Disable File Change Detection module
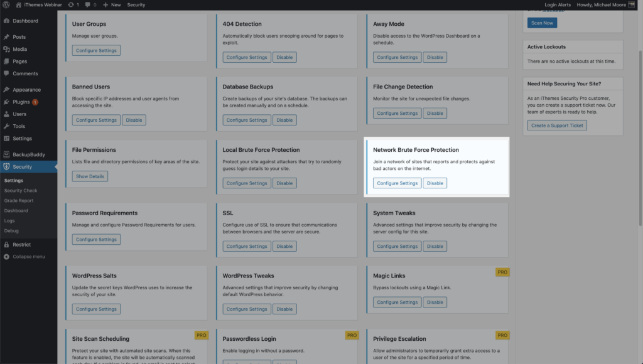This screenshot has width=643, height=364. tap(435, 113)
